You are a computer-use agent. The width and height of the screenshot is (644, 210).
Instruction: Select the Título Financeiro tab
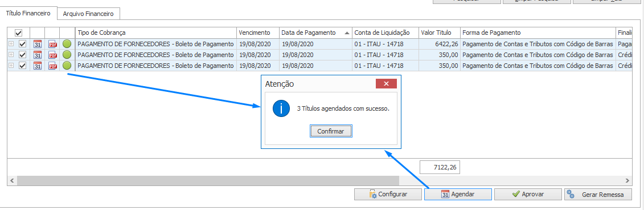coord(28,13)
